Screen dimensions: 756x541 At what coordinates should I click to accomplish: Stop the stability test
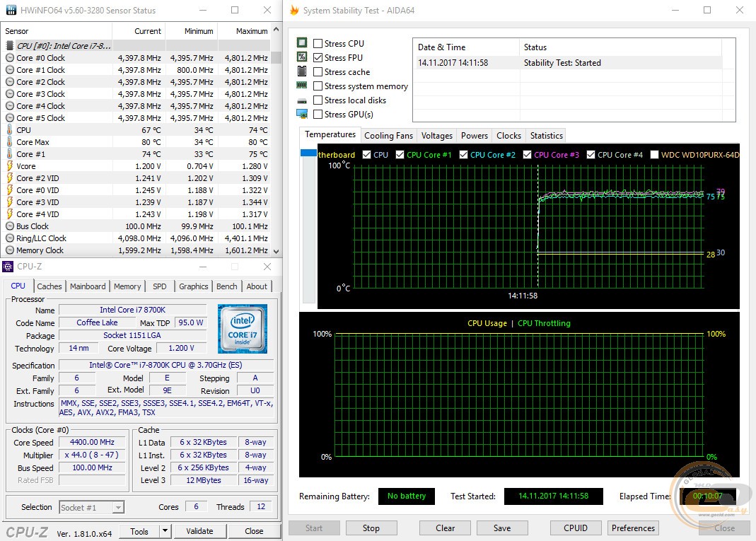click(x=371, y=528)
